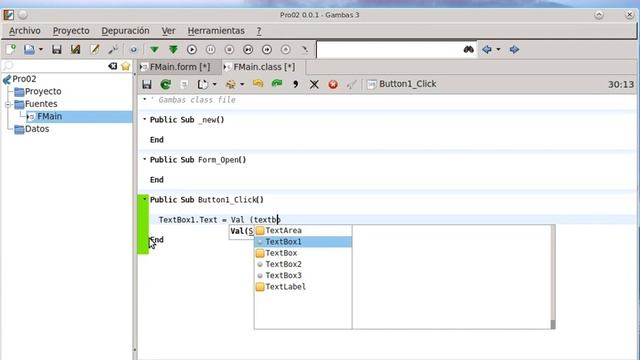The image size is (640, 360).
Task: Click the comment apostrophe icon in editor toolbar
Action: click(x=296, y=84)
